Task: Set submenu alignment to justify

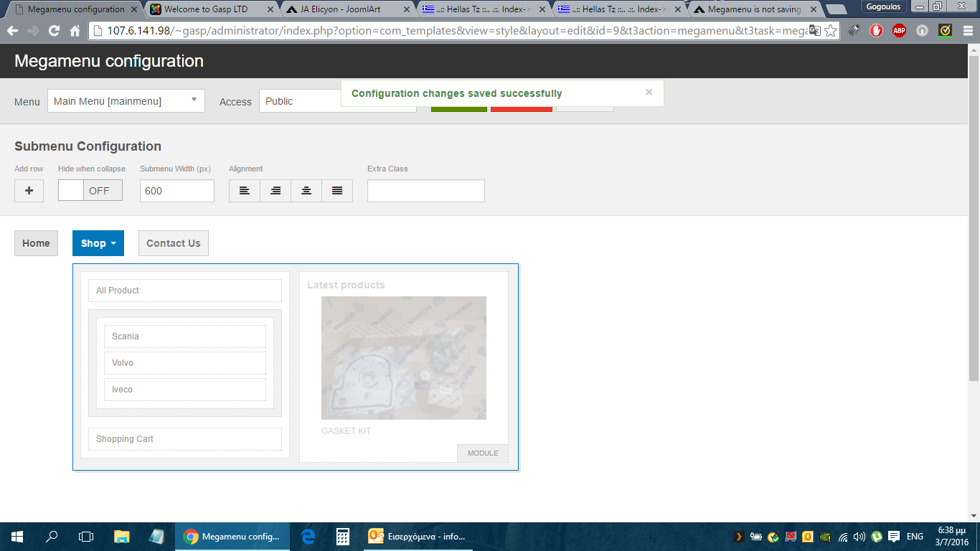Action: [x=337, y=191]
